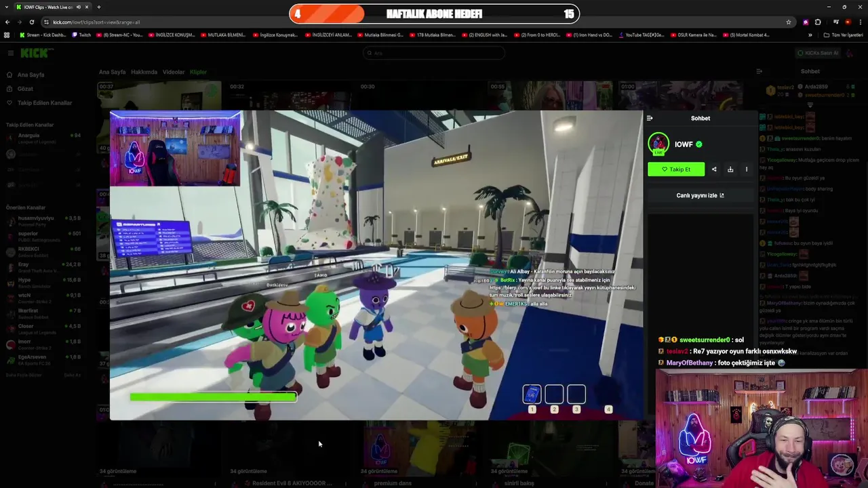Open Gözat in the sidebar

click(x=25, y=89)
